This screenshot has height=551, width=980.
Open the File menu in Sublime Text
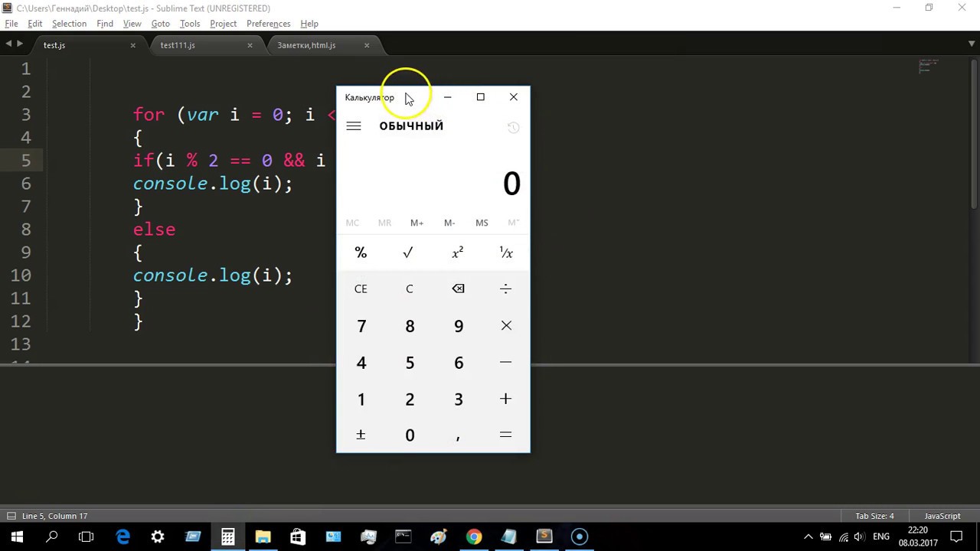[11, 24]
